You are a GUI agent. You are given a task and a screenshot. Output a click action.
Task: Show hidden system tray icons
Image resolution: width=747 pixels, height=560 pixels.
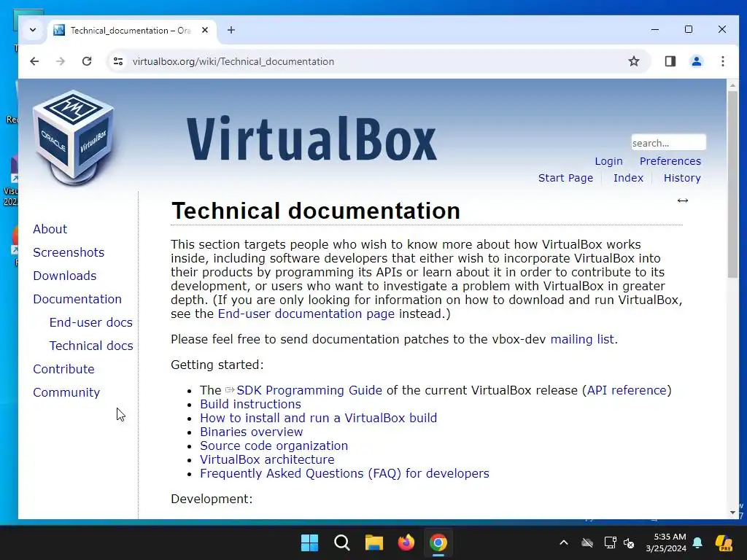click(564, 542)
